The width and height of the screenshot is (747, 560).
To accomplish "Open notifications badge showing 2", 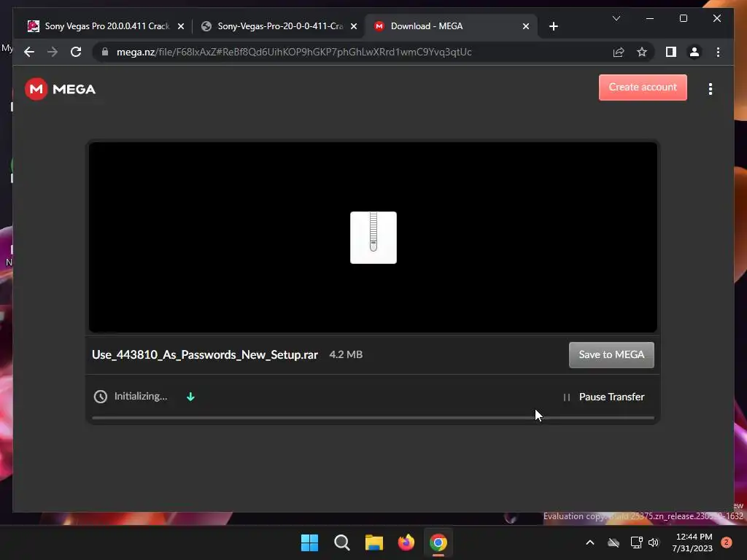I will (x=727, y=542).
